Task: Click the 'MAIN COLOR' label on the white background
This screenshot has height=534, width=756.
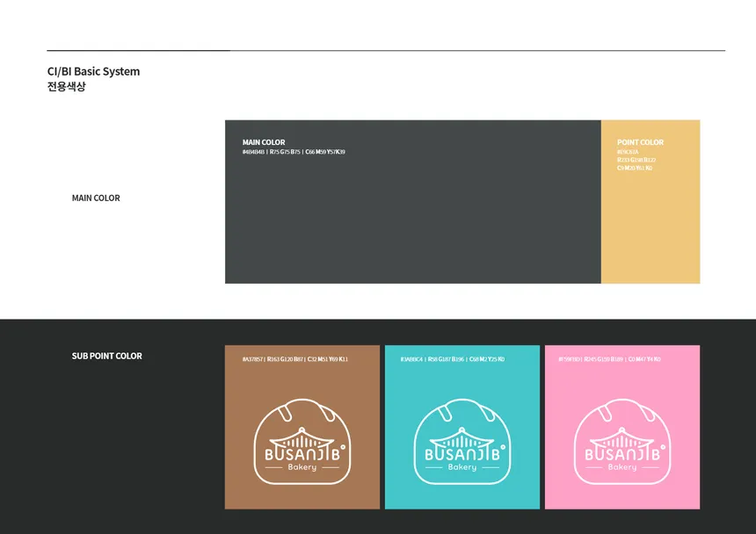Action: (x=96, y=198)
